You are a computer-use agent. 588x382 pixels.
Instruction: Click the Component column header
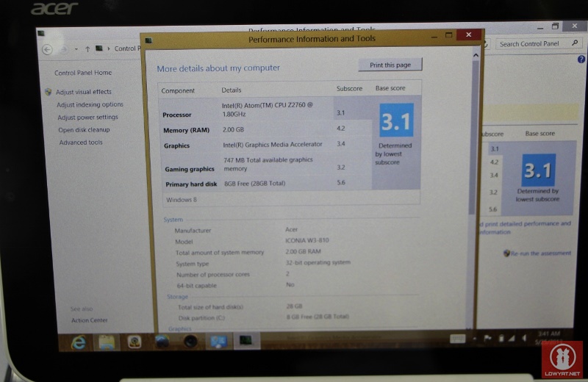point(178,90)
